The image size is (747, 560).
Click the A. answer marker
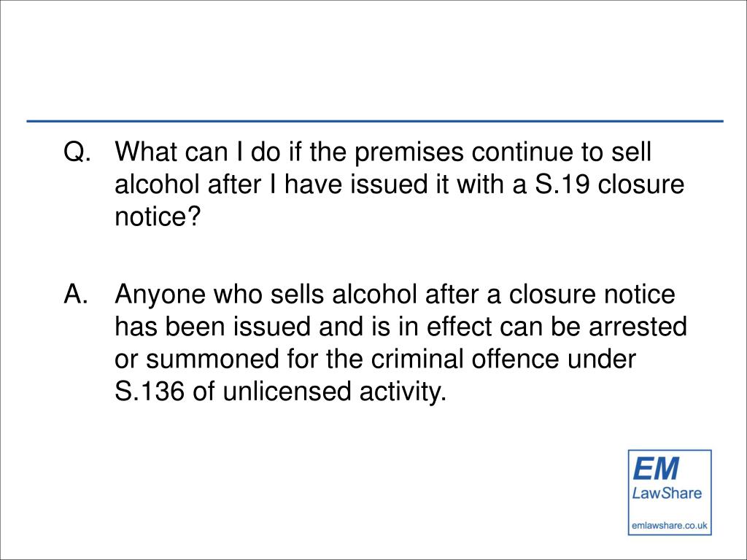click(76, 294)
